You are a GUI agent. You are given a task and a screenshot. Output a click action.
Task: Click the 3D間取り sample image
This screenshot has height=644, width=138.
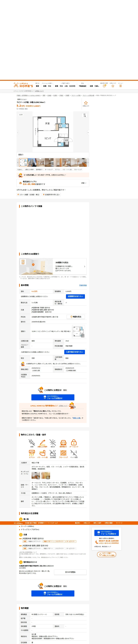coord(36,267)
